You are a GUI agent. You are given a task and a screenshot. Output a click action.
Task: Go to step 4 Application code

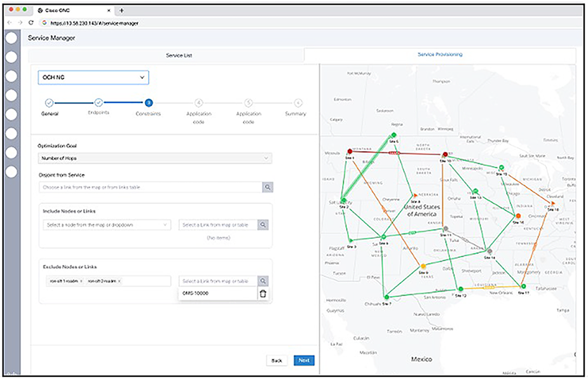(x=199, y=103)
